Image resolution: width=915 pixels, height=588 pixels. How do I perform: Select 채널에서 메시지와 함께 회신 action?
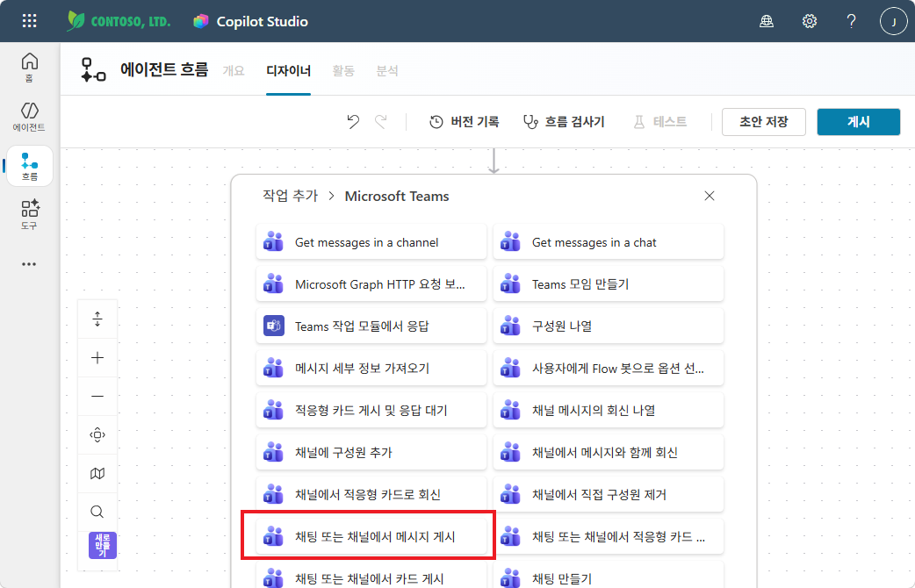[608, 452]
